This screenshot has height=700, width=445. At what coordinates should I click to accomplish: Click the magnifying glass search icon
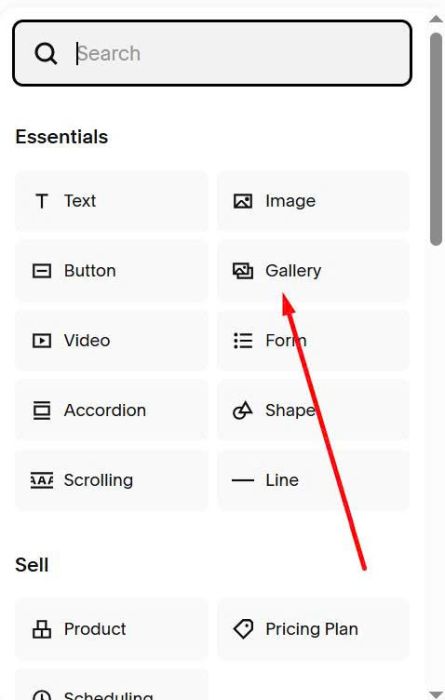click(46, 54)
